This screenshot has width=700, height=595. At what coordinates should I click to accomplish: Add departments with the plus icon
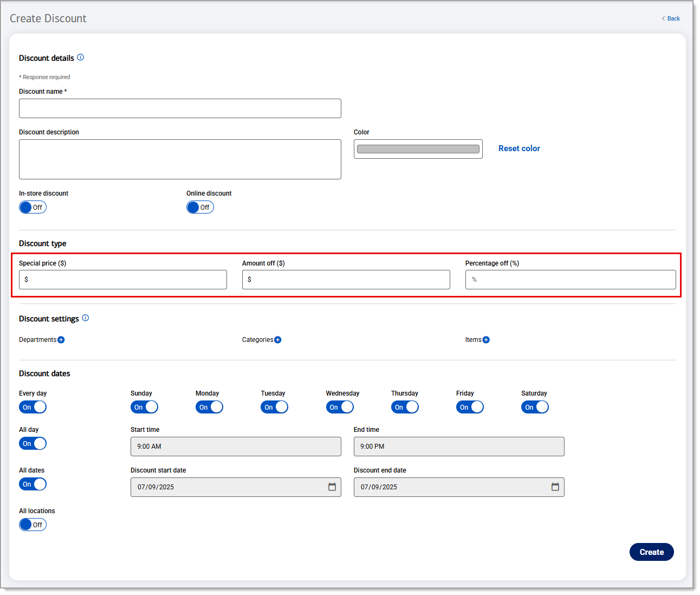(61, 340)
